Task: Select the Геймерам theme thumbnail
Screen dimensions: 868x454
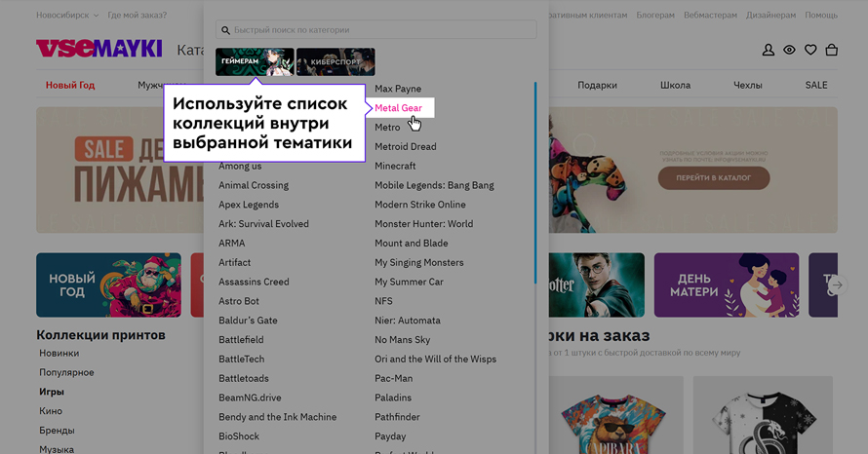Action: [x=255, y=61]
